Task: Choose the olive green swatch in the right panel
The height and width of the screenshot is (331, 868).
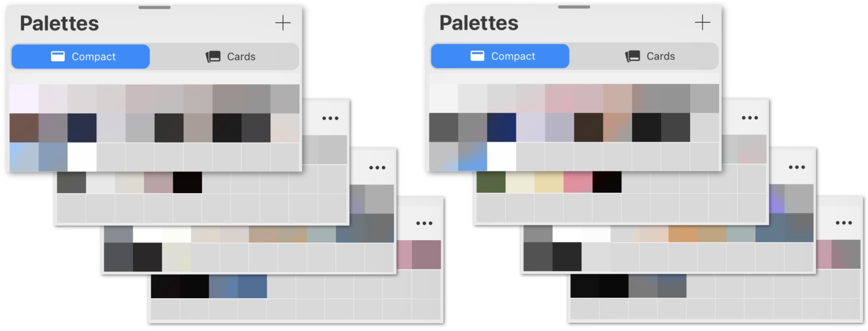Action: pos(491,182)
